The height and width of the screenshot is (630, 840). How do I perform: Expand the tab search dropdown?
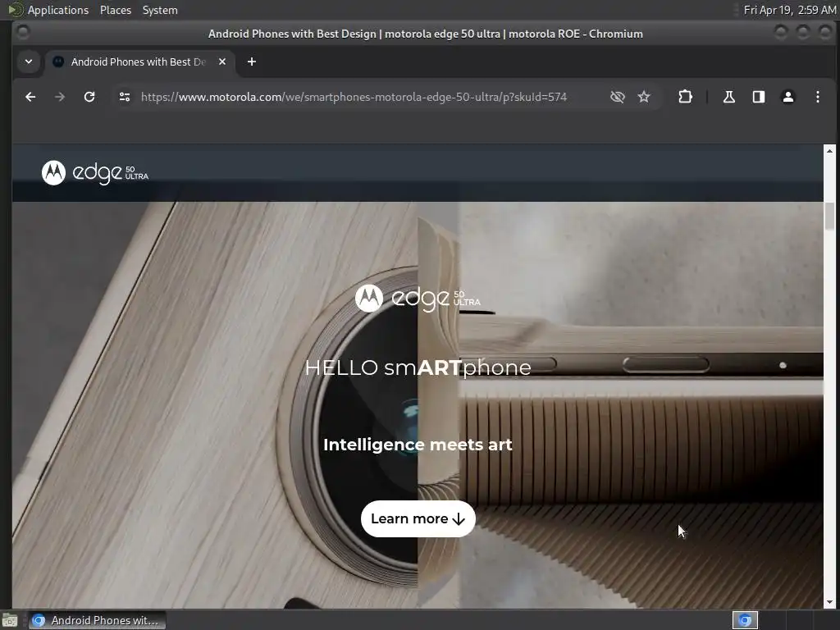pos(29,62)
